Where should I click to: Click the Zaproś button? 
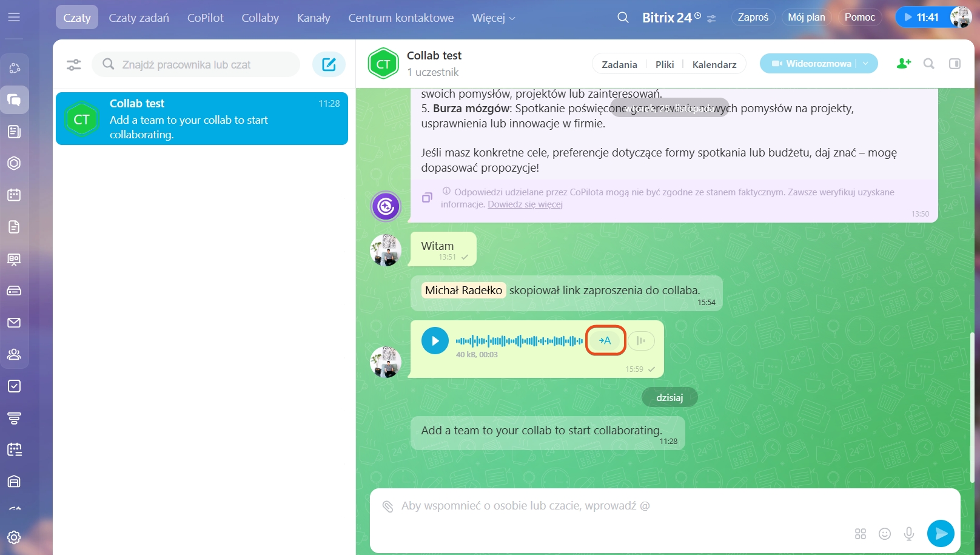coord(753,18)
